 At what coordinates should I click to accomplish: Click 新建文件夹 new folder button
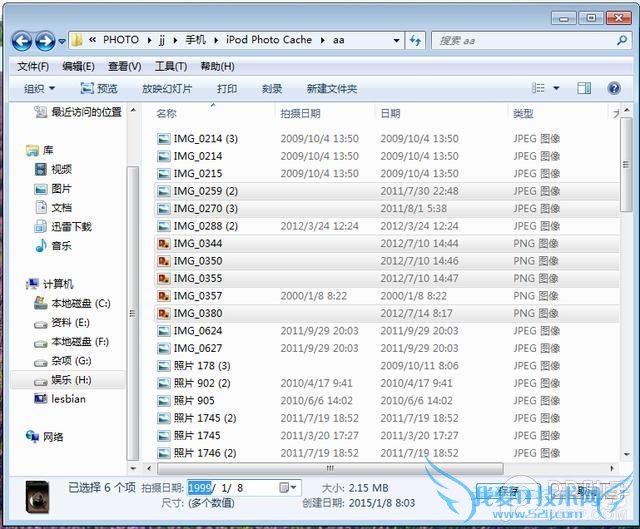pos(332,88)
